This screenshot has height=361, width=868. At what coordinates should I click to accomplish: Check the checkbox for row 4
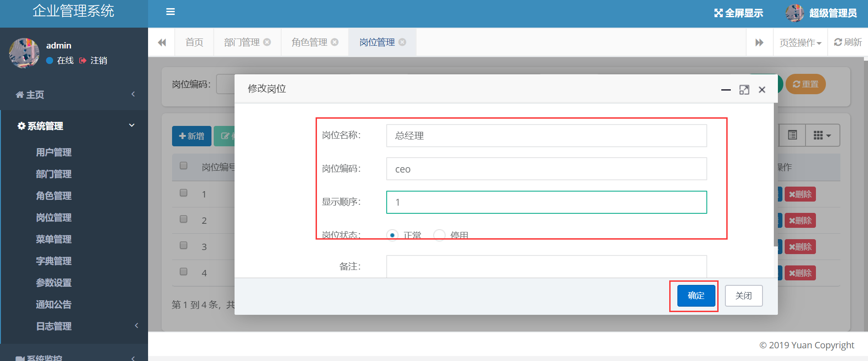(183, 272)
